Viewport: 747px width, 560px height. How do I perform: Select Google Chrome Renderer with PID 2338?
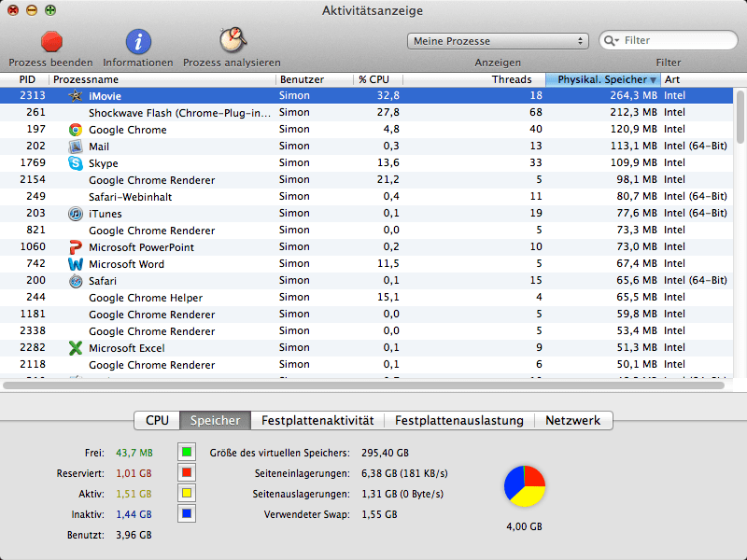[366, 331]
